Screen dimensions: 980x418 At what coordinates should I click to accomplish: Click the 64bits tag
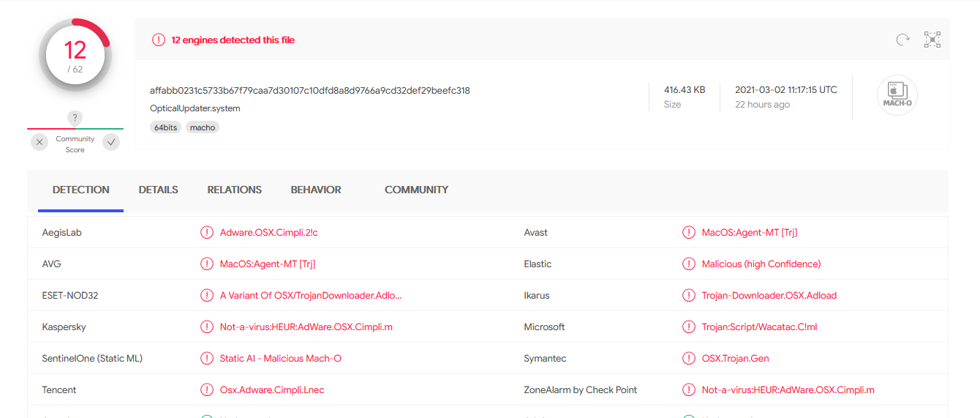(x=165, y=127)
